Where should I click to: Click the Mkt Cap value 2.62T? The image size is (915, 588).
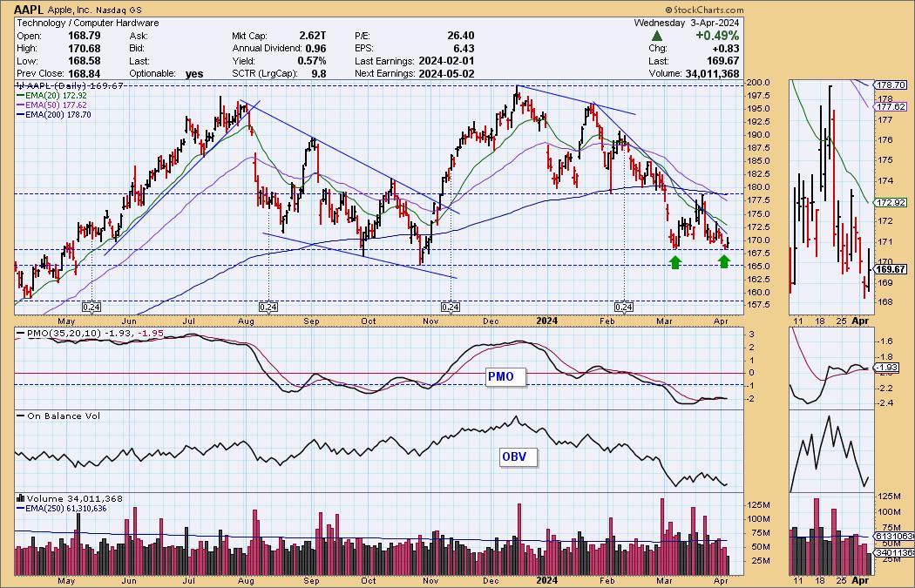click(x=312, y=37)
